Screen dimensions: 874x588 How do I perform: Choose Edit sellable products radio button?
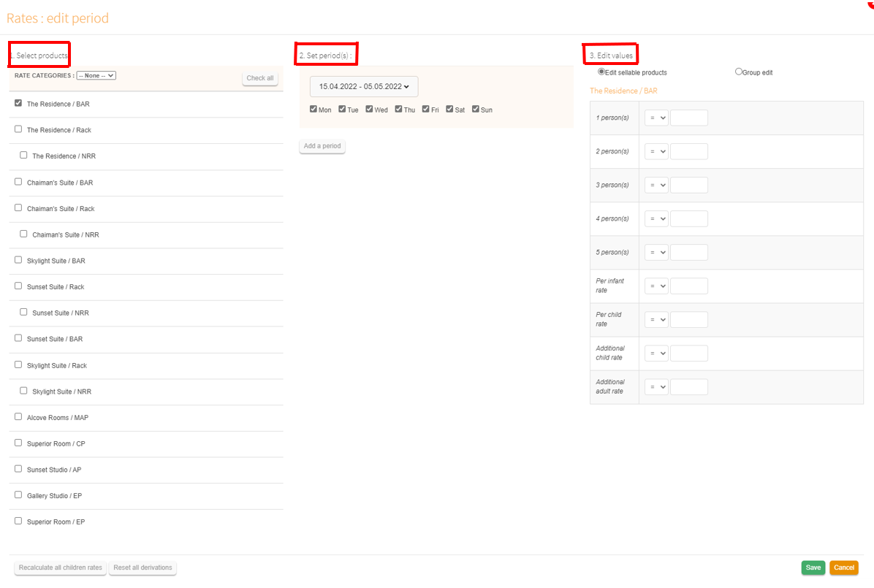point(601,72)
